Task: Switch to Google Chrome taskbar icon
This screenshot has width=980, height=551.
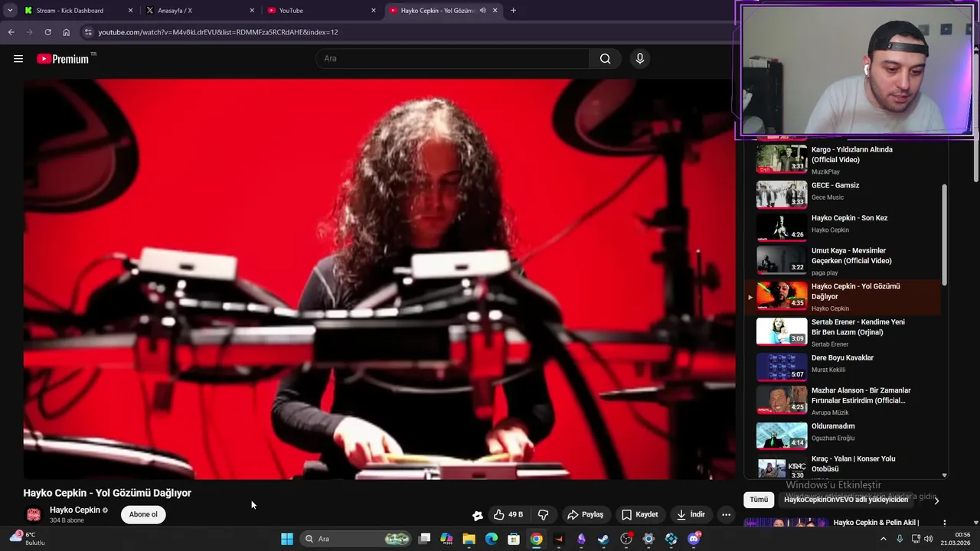Action: (536, 539)
